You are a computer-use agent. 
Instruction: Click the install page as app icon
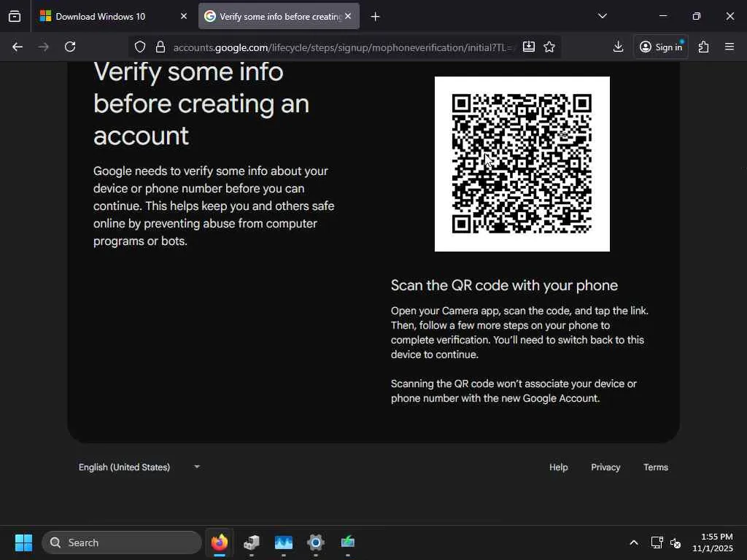[x=529, y=47]
